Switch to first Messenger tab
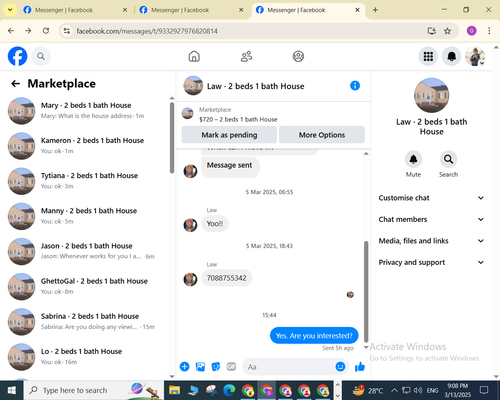The width and height of the screenshot is (500, 400). click(x=75, y=10)
